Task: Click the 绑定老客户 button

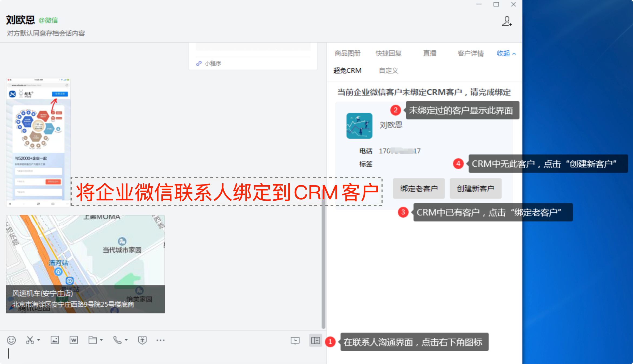Action: pyautogui.click(x=419, y=188)
